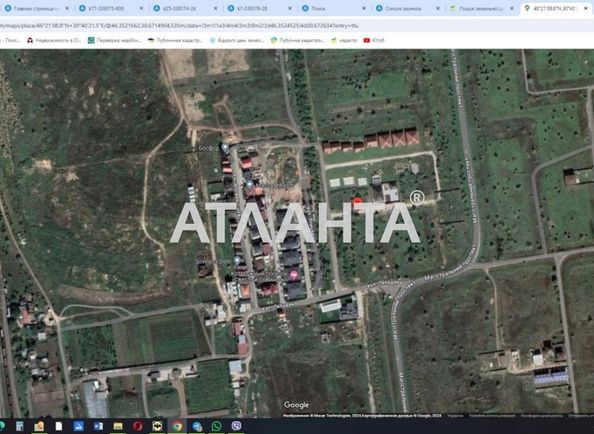This screenshot has width=594, height=434.
Task: Open the 'Недвижимость в О...' bookmark
Action: 54,40
